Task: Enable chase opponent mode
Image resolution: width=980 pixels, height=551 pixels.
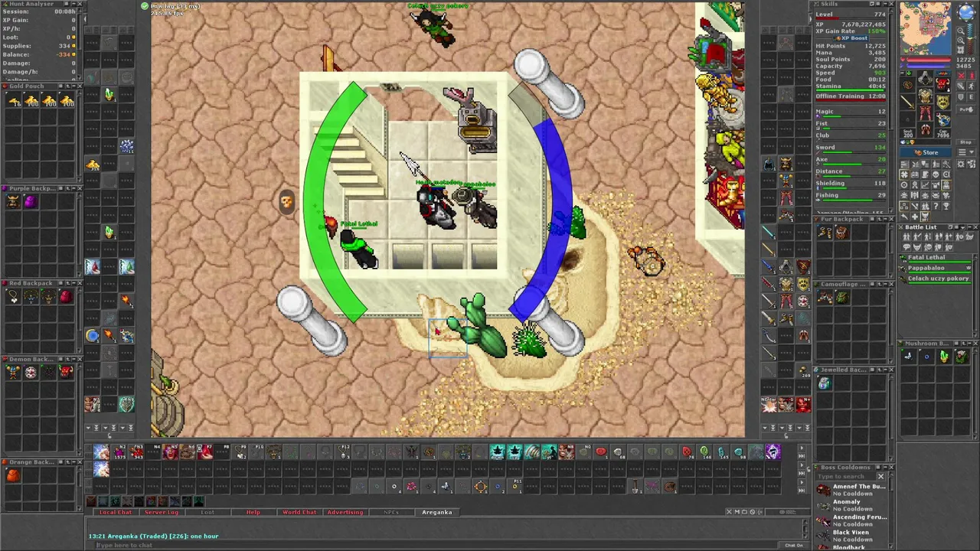Action: (972, 86)
